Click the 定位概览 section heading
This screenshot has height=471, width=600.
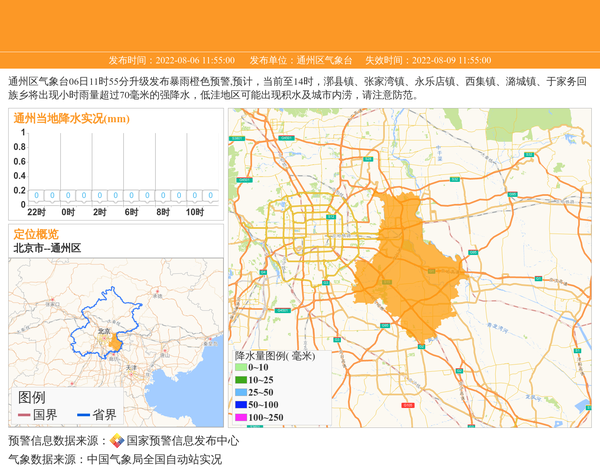36,234
